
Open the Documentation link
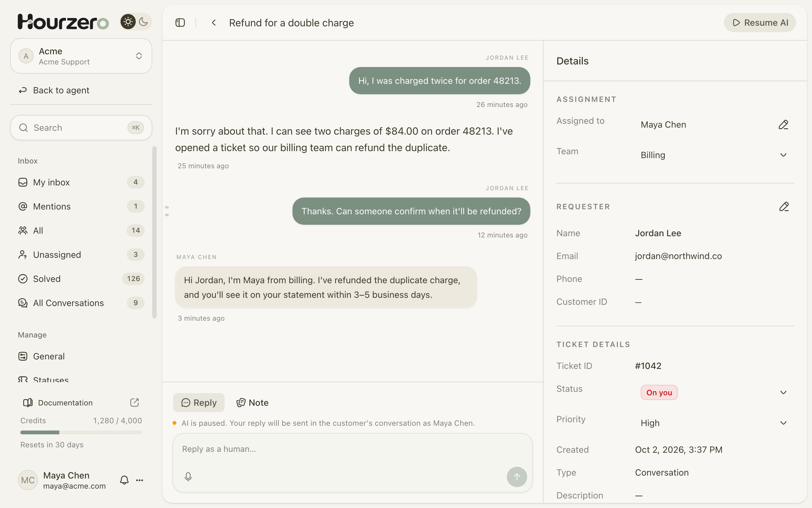tap(81, 403)
